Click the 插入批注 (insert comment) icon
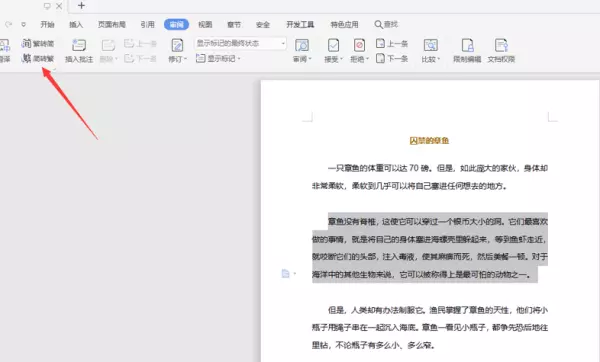Image resolution: width=600 pixels, height=362 pixels. click(79, 51)
